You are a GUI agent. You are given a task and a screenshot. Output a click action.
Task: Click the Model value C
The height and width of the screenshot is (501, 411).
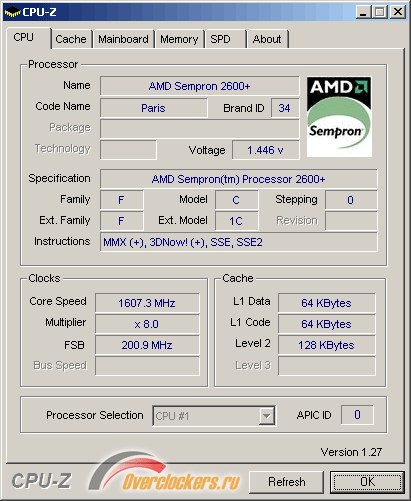click(x=236, y=200)
